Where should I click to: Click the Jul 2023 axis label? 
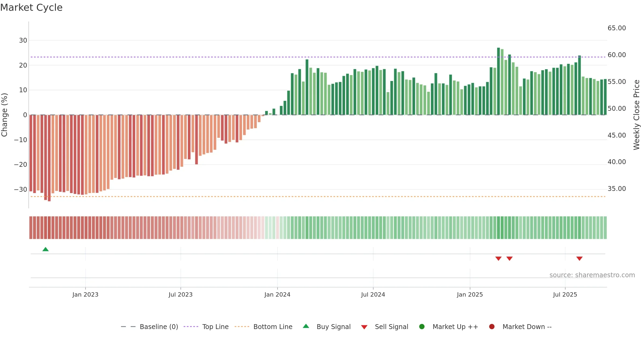tap(181, 294)
